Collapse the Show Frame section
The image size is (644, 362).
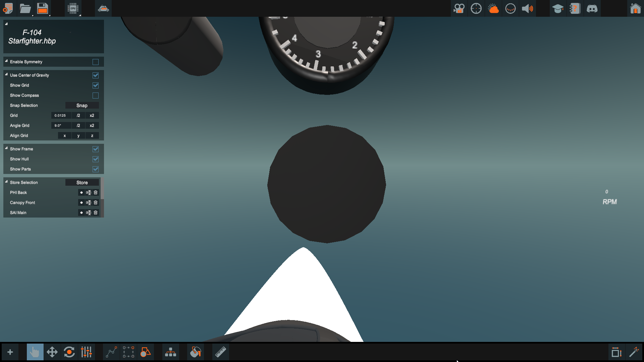click(6, 148)
